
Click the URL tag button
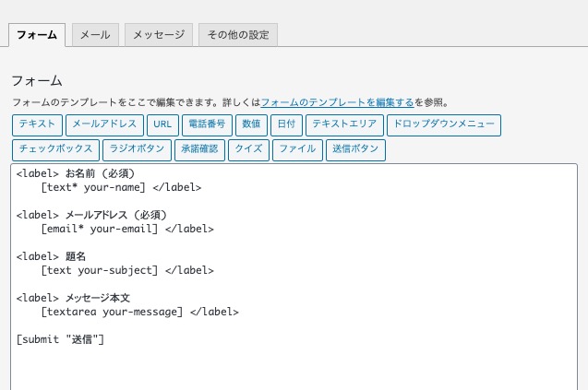click(x=162, y=125)
